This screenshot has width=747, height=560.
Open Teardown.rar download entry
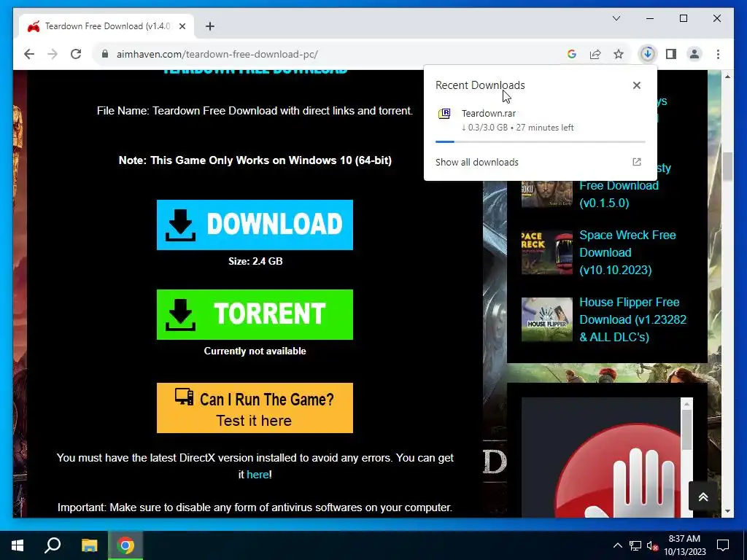coord(540,120)
